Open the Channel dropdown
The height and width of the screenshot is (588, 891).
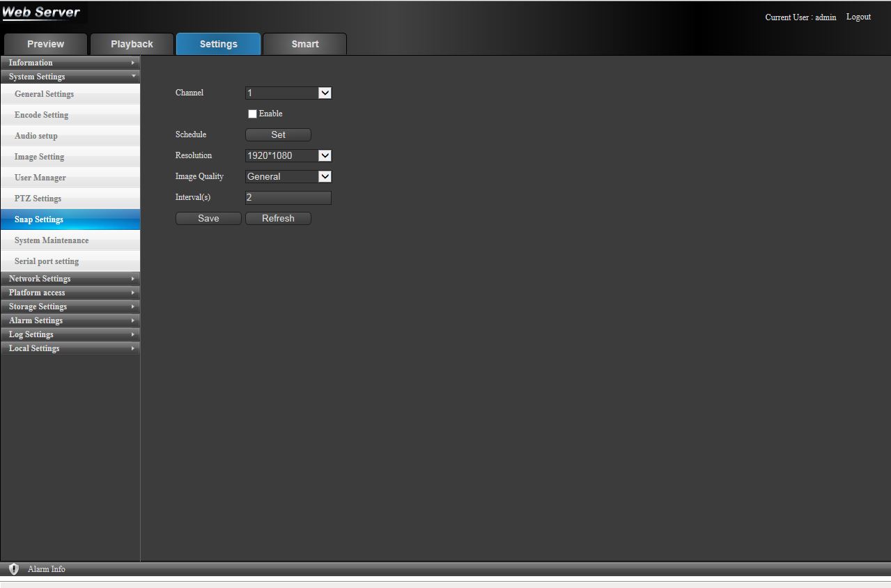pyautogui.click(x=288, y=93)
